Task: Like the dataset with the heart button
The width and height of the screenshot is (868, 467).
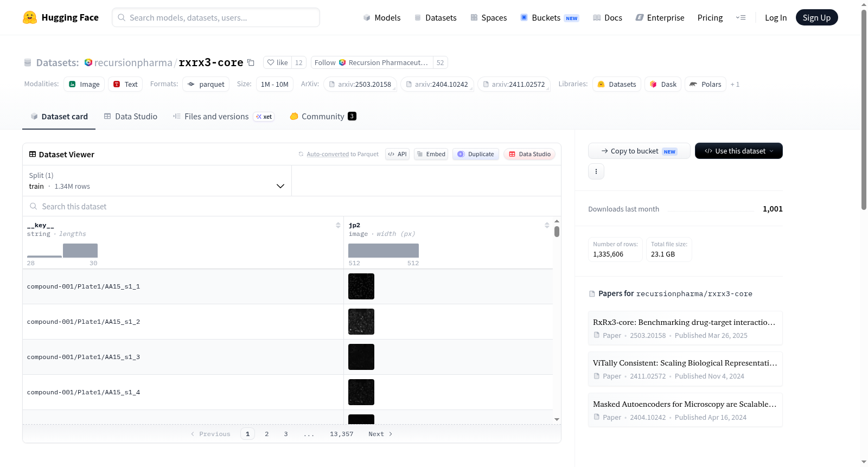Action: pos(277,62)
